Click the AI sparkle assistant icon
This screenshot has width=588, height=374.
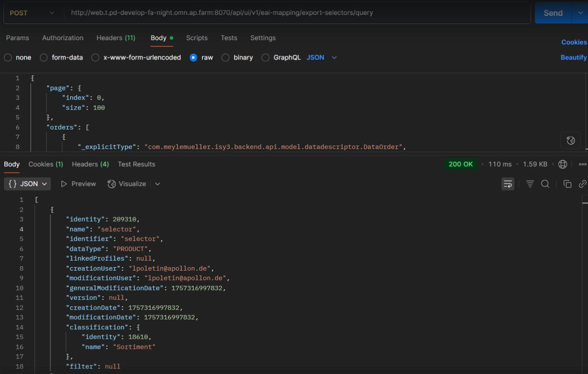point(571,140)
